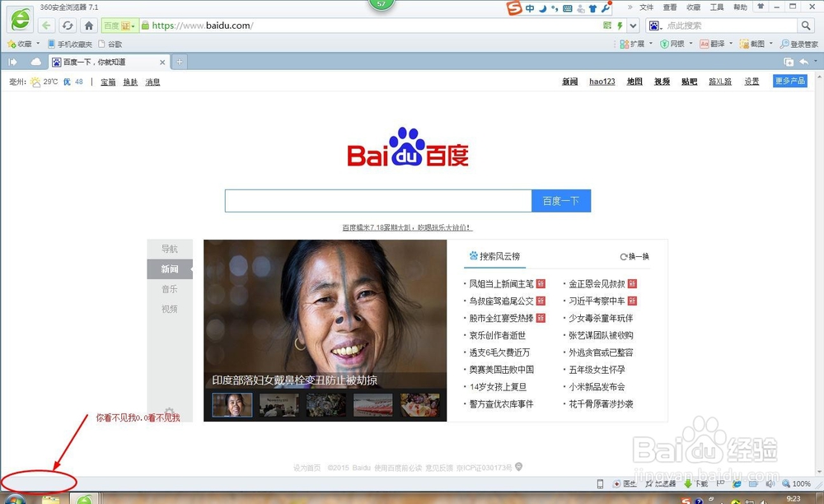Open the 翻译 translate tool
The height and width of the screenshot is (504, 824).
coord(712,44)
